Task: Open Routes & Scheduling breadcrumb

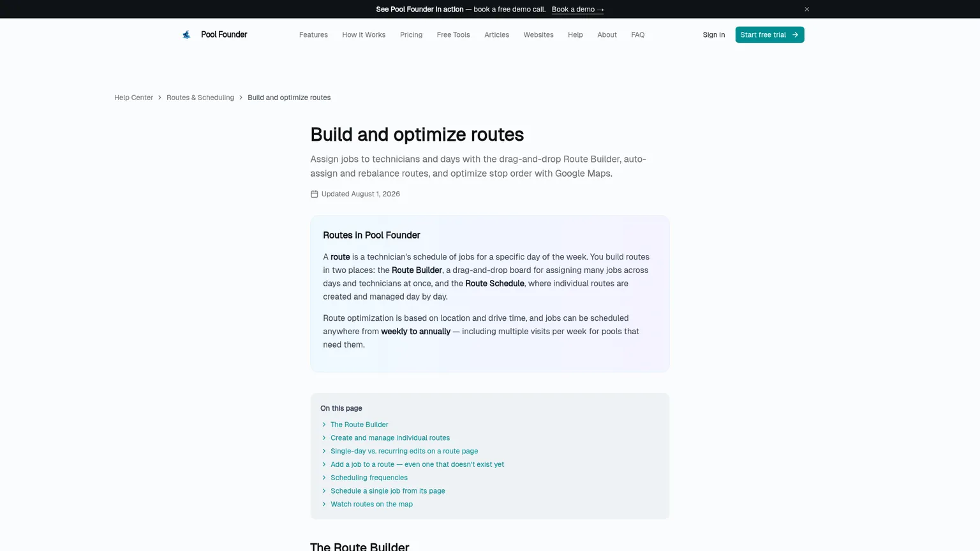Action: click(x=200, y=98)
